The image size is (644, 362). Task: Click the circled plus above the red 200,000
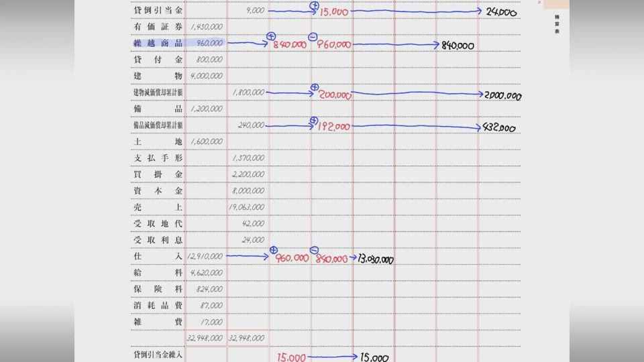coord(313,88)
